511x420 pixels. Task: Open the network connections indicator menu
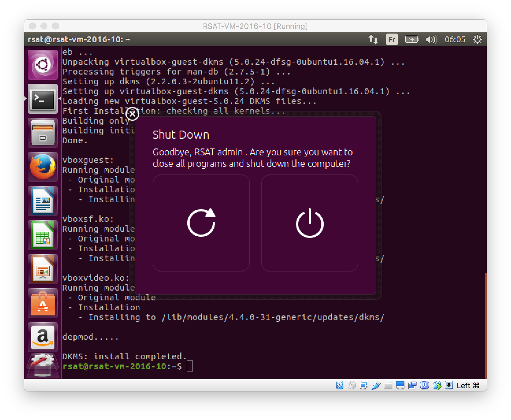(373, 39)
